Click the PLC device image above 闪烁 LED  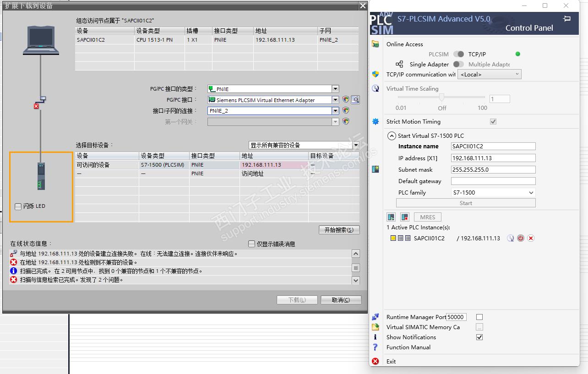click(41, 176)
